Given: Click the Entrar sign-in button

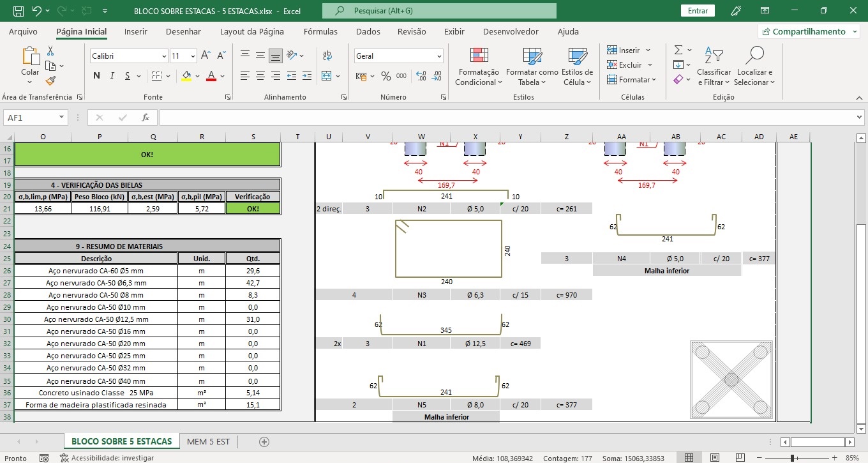Looking at the screenshot, I should [x=698, y=11].
